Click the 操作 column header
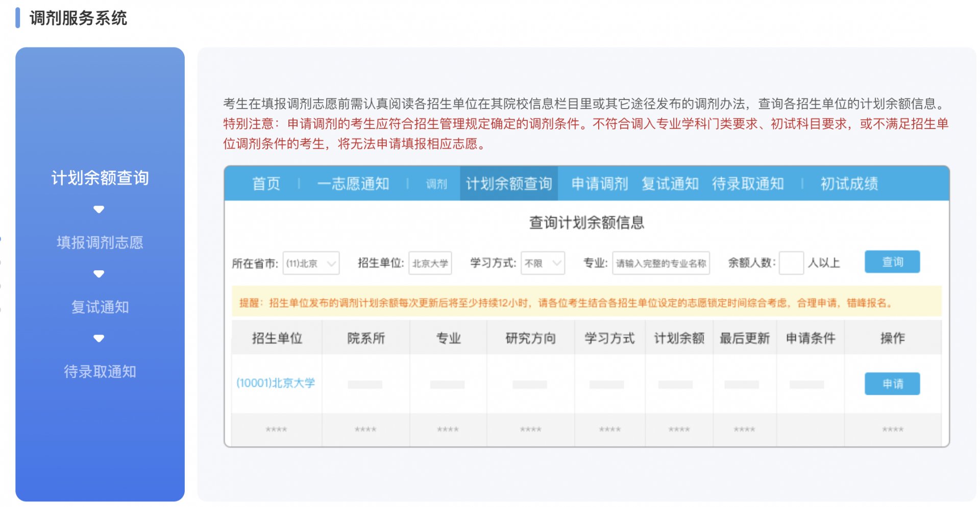 click(893, 338)
